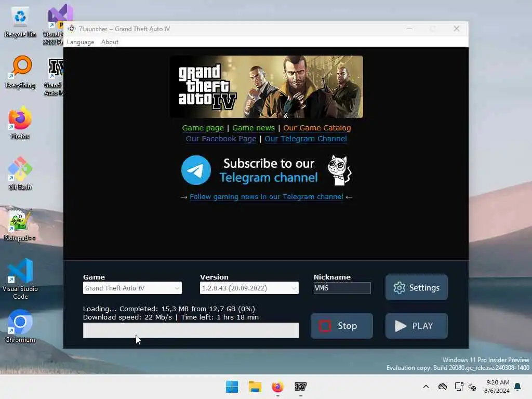
Task: Close the 7Launcher window
Action: [457, 29]
